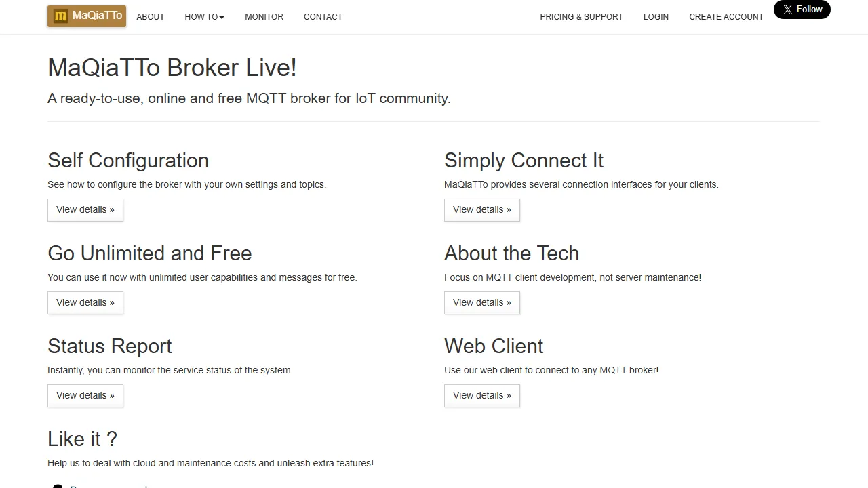View details for the Web Client
The height and width of the screenshot is (488, 868).
pyautogui.click(x=481, y=395)
